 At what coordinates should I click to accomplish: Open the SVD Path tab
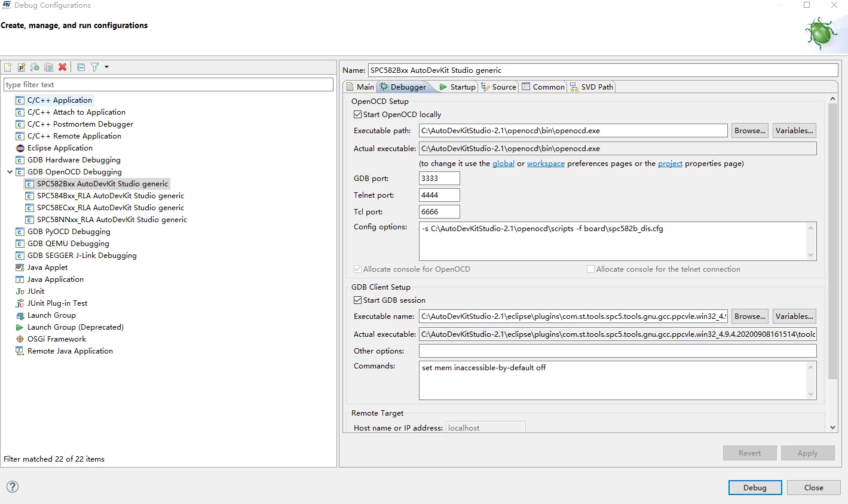click(x=592, y=87)
